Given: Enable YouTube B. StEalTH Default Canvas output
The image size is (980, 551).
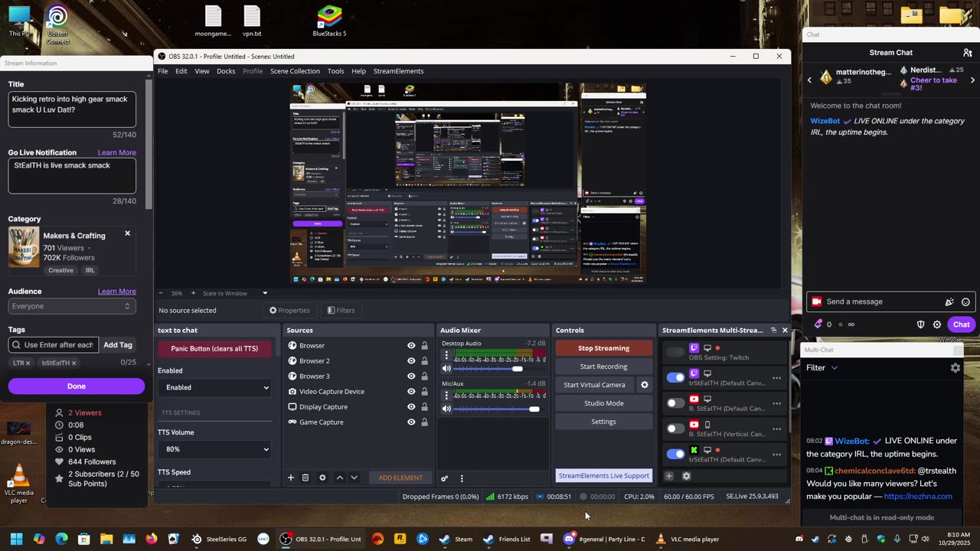Looking at the screenshot, I should coord(675,403).
